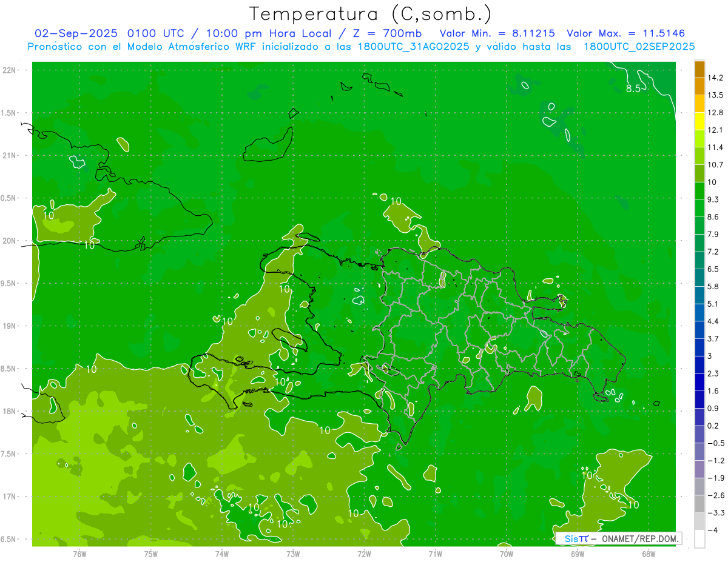The image size is (728, 562).
Task: Pick the purple swatch between -1.9 and -1.2
Action: (699, 469)
